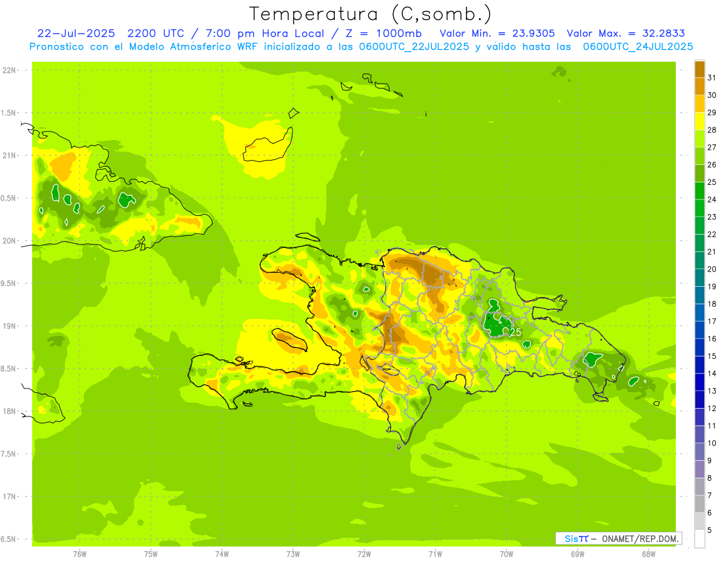Click the dark brown legend segment above 31
This screenshot has height=562, width=728.
699,69
